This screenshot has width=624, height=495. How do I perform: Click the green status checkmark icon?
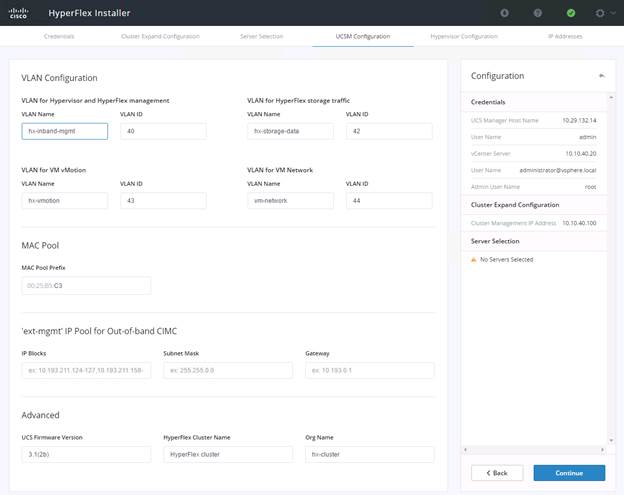(x=571, y=13)
